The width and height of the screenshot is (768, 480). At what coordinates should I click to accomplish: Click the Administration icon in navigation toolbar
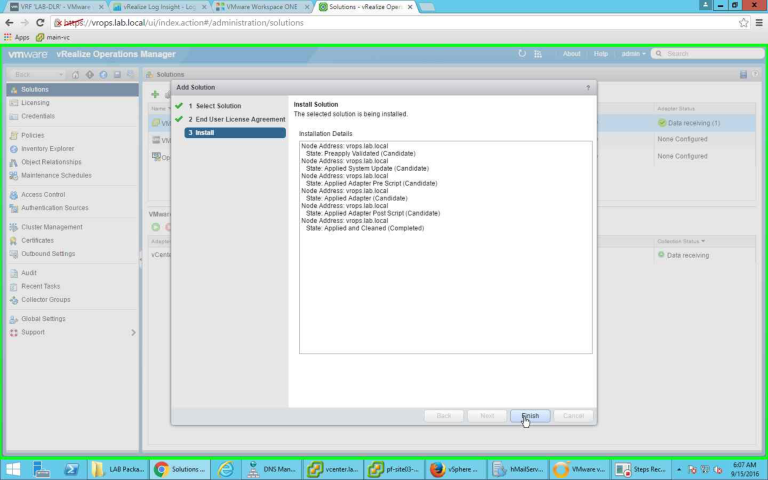[130, 74]
